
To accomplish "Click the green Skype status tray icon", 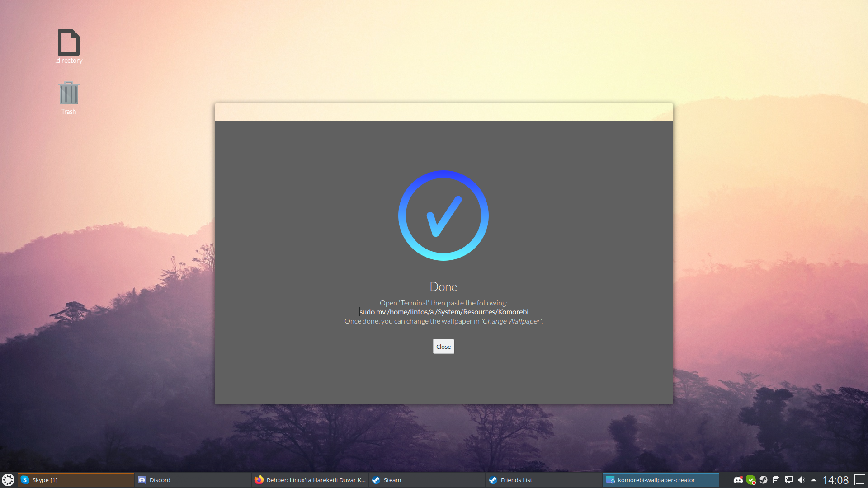I will point(751,480).
